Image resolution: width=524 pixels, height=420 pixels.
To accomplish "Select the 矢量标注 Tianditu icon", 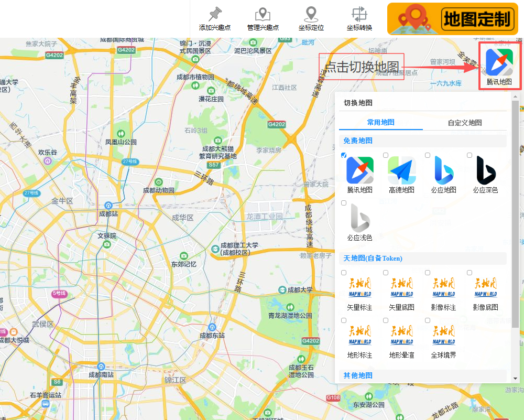I will click(x=359, y=287).
